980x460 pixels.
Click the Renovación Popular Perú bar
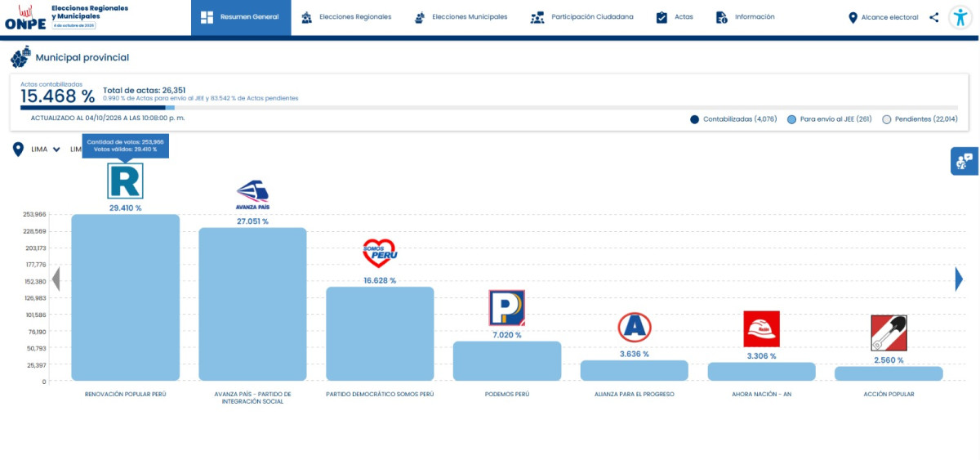pyautogui.click(x=125, y=297)
